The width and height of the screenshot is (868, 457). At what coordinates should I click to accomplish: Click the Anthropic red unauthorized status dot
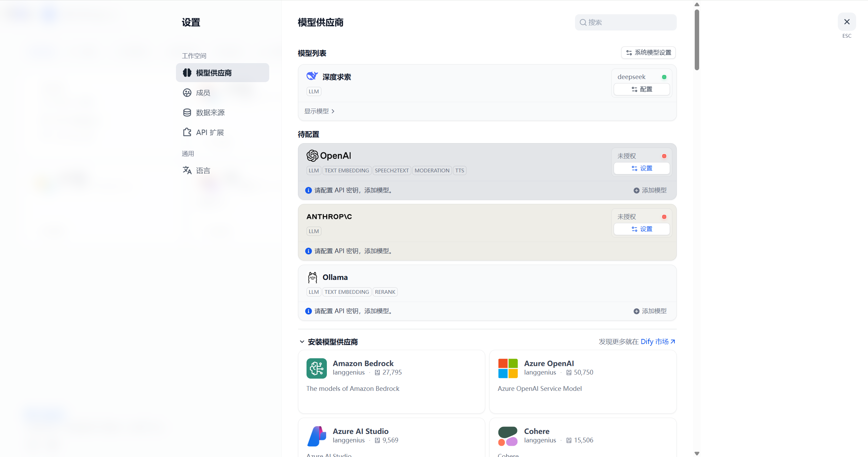[664, 217]
